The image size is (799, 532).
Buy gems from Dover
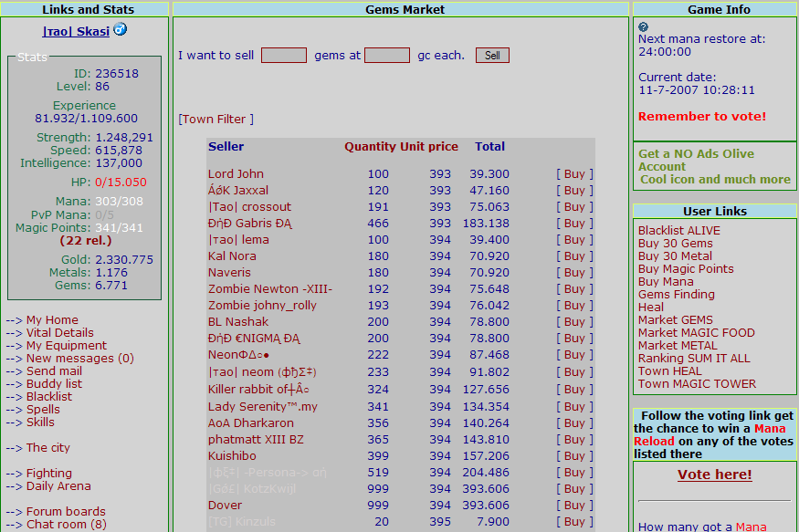[574, 506]
